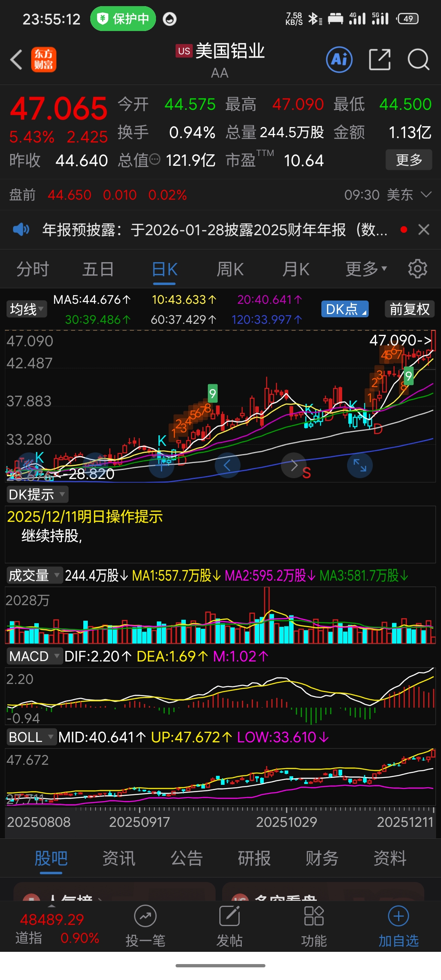Tap the 美国铝业 stock title

pos(230,51)
